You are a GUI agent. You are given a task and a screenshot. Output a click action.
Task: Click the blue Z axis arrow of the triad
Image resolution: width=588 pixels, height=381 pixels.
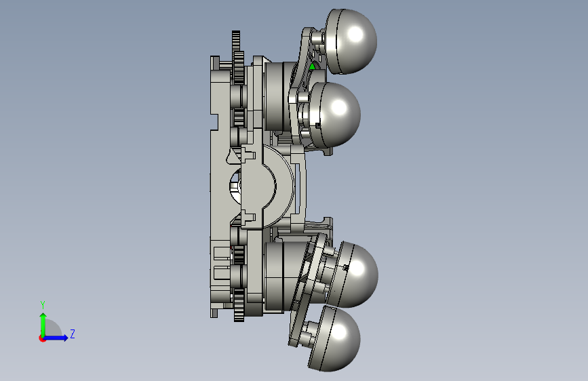tap(56, 338)
